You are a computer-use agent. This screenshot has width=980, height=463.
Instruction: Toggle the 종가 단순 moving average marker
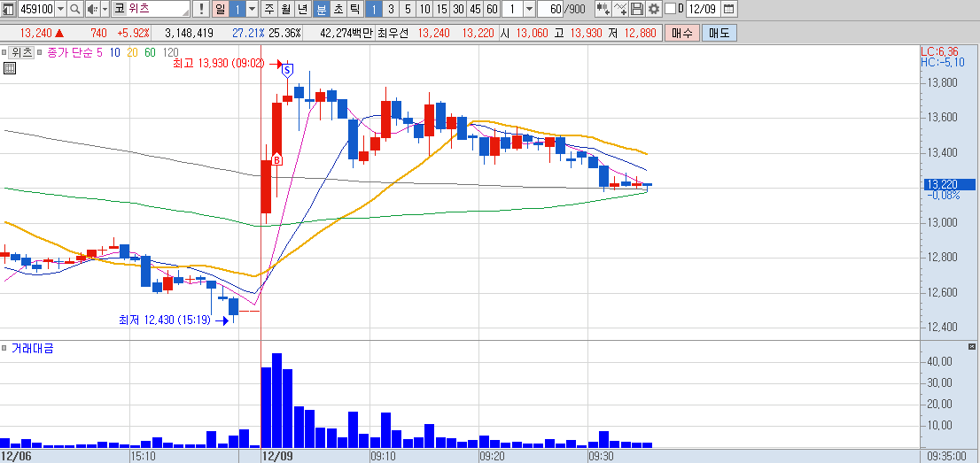click(40, 53)
